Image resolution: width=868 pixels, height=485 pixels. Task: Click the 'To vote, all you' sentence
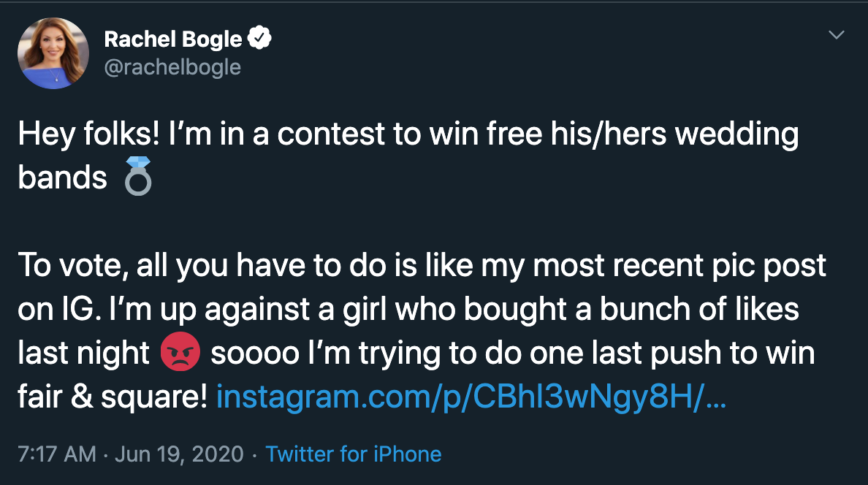click(123, 266)
